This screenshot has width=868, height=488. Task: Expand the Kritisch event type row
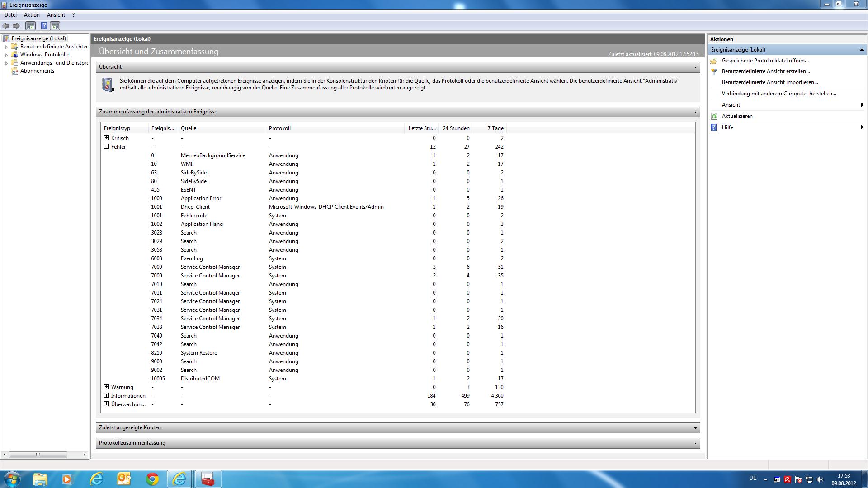[x=107, y=138]
